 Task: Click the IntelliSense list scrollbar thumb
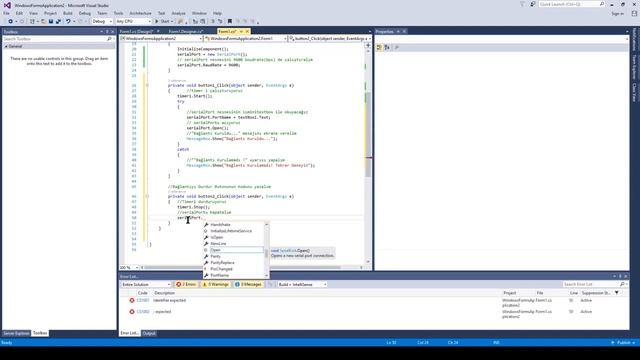pyautogui.click(x=267, y=253)
